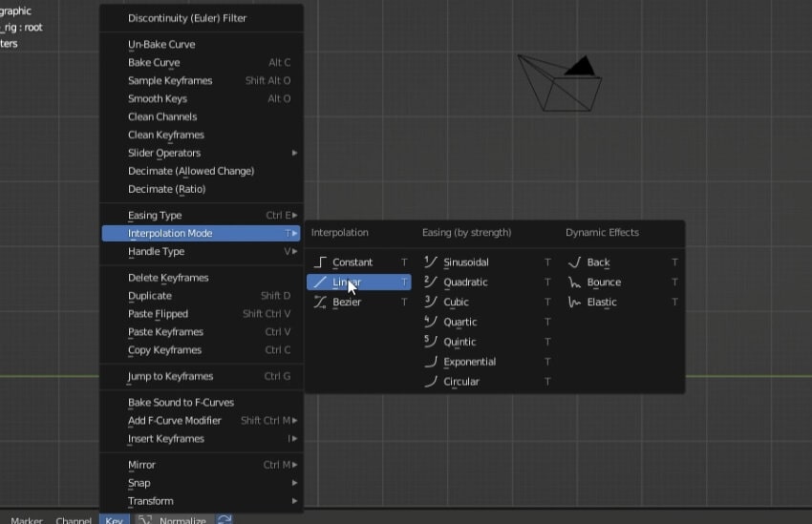Click the Quintic easing icon
Image resolution: width=812 pixels, height=524 pixels.
click(x=430, y=342)
